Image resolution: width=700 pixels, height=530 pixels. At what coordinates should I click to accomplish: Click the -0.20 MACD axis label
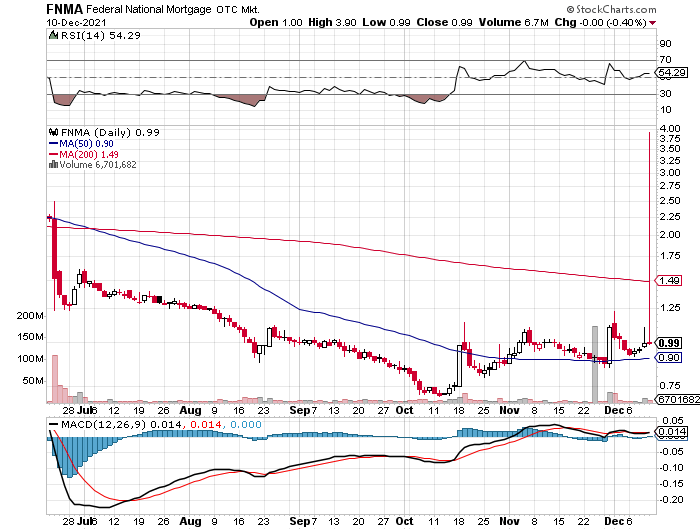(672, 500)
